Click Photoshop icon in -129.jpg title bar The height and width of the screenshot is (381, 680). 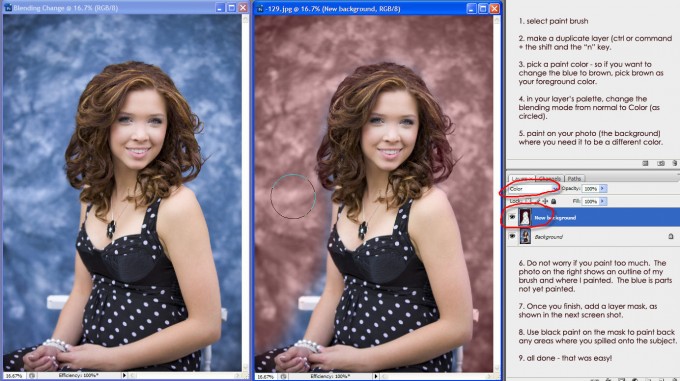(x=260, y=8)
